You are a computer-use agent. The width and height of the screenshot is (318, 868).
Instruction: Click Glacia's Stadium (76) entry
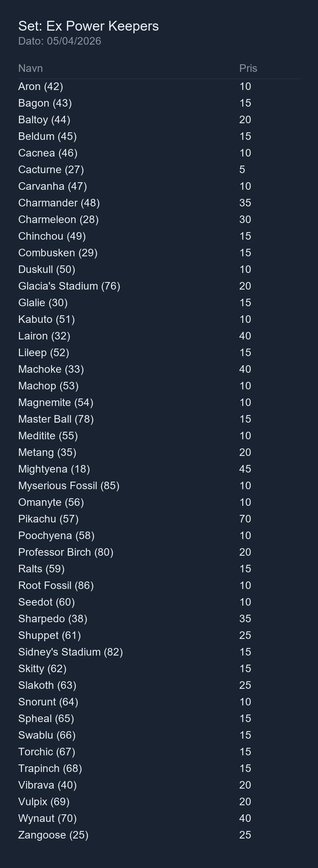click(x=69, y=286)
